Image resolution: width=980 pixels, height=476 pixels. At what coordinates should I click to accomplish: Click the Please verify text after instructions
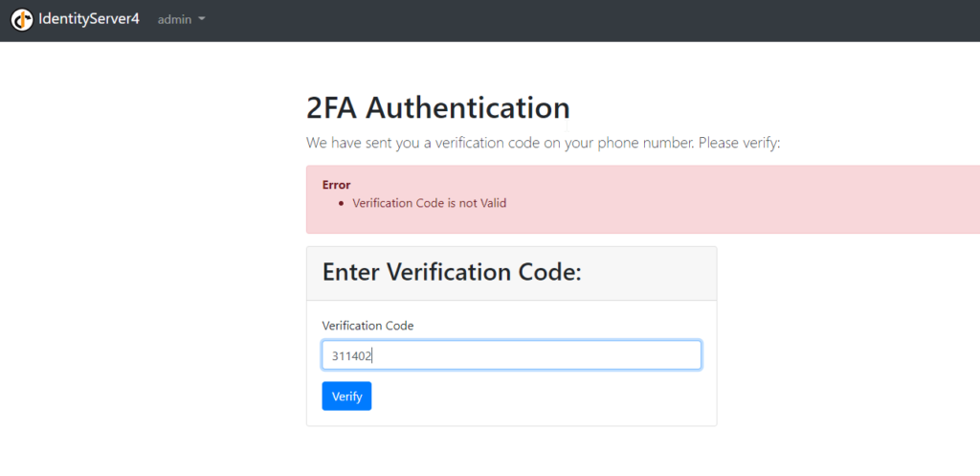pos(740,144)
